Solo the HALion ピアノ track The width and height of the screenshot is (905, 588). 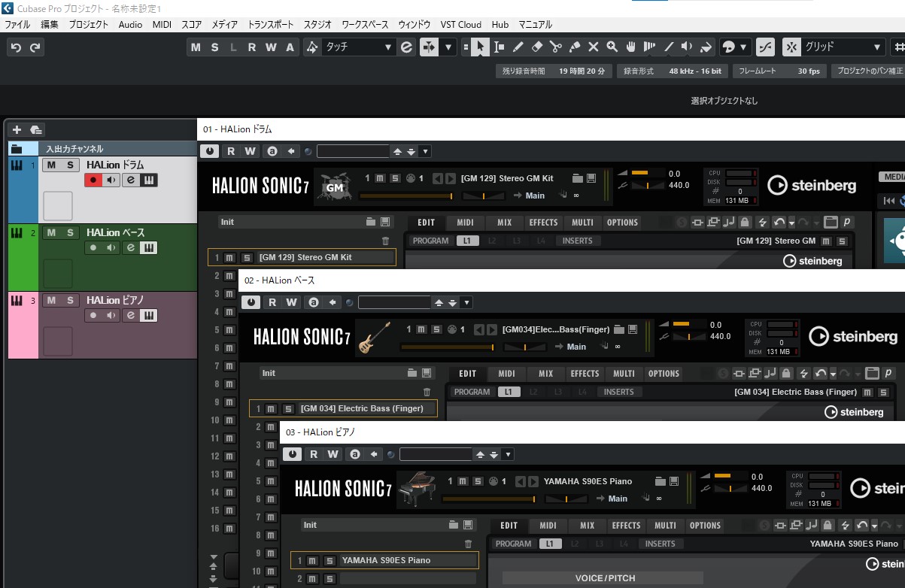click(x=70, y=300)
